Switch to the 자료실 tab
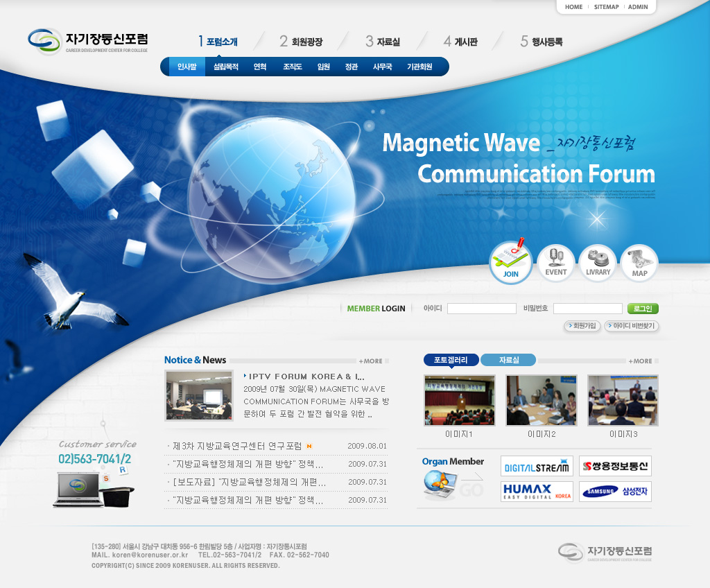Image resolution: width=710 pixels, height=588 pixels. 508,360
